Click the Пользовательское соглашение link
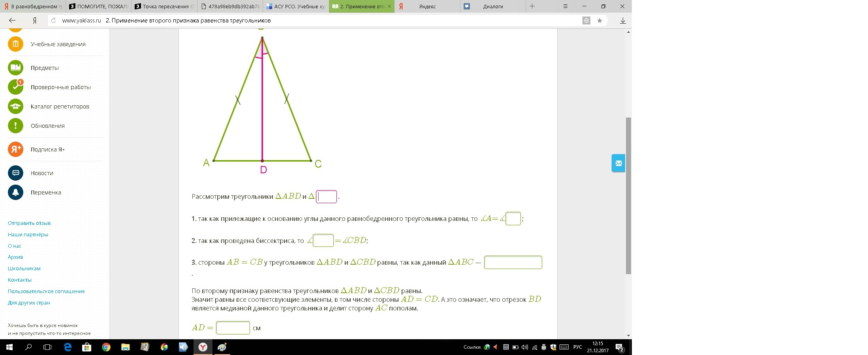Screen dimensions: 868x355 46,291
